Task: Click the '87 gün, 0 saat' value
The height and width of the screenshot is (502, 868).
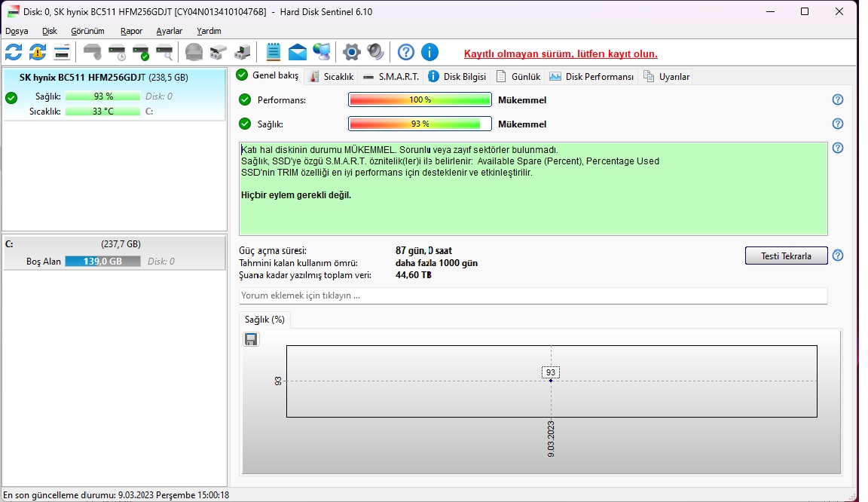Action: pos(424,250)
